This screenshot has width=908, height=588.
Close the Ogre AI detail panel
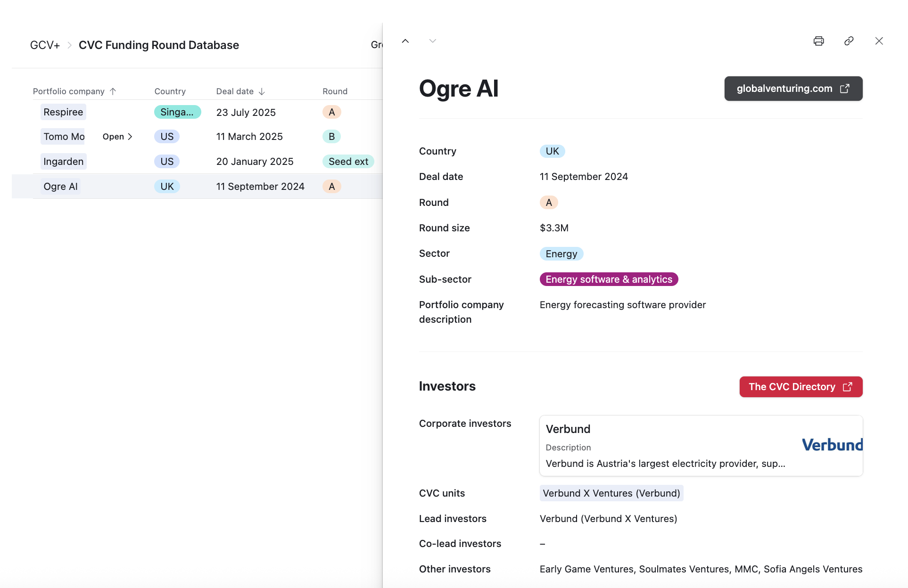coord(879,41)
